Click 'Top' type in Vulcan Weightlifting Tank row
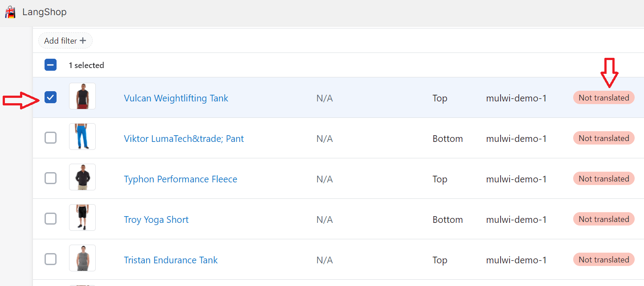Viewport: 644px width, 286px height. coord(440,98)
